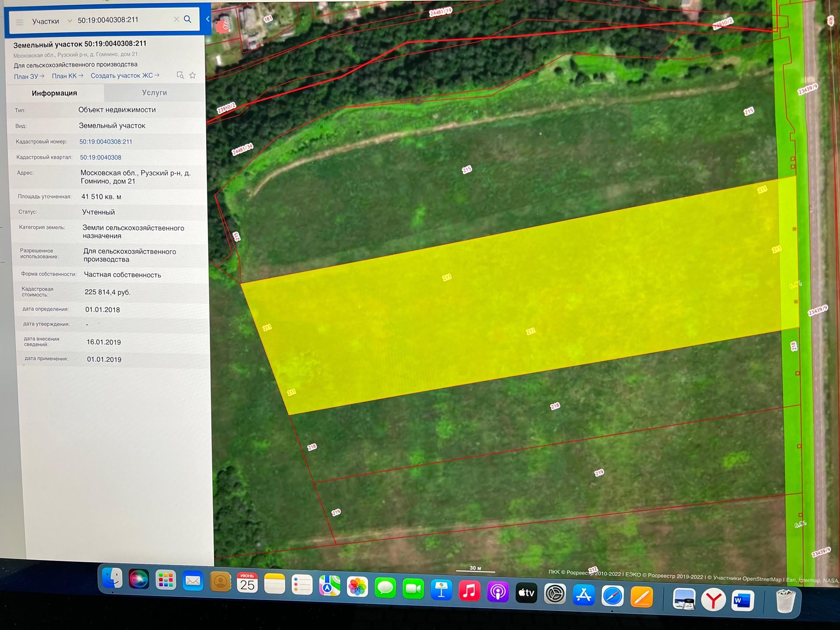Open the hamburger menu in search bar
Screen dimensions: 840x630
[19, 22]
